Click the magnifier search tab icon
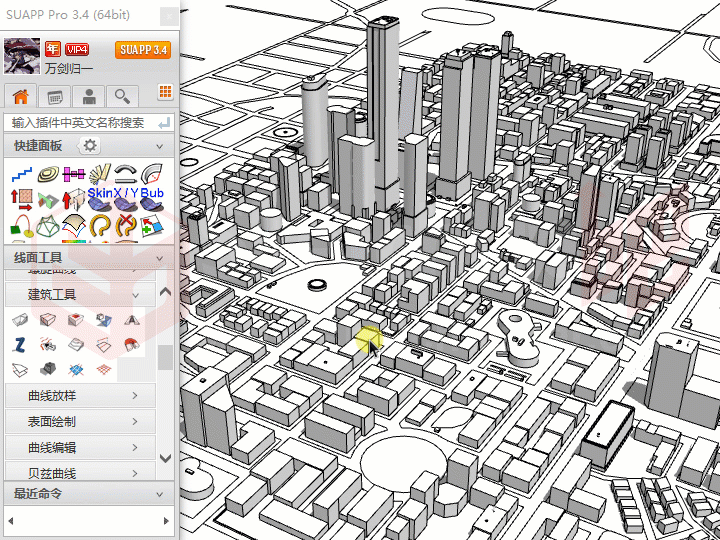 coord(122,96)
